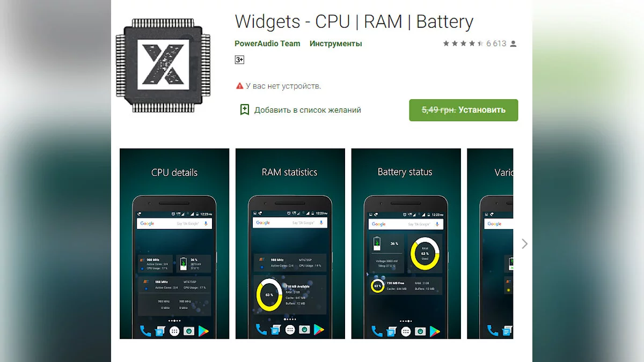Screen dimensions: 644x362
Task: Open the Battery status screenshot
Action: 406,243
